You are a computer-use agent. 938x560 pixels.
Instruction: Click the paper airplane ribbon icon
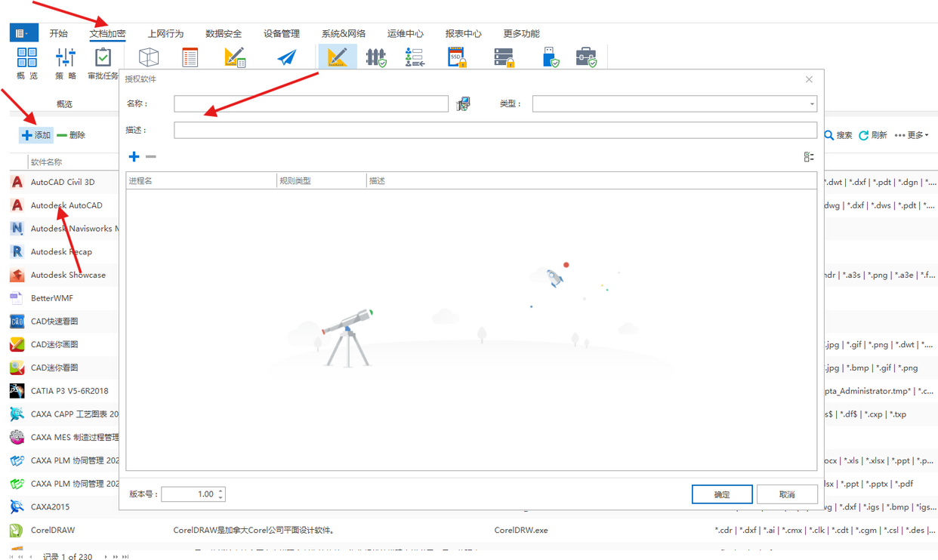[x=286, y=58]
